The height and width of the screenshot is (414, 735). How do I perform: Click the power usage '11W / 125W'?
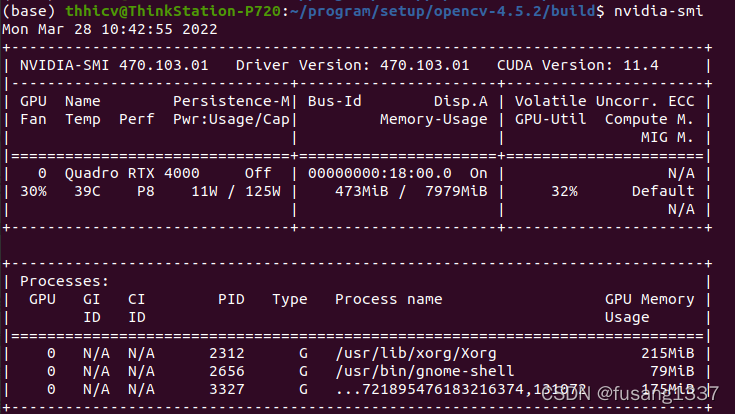point(236,191)
